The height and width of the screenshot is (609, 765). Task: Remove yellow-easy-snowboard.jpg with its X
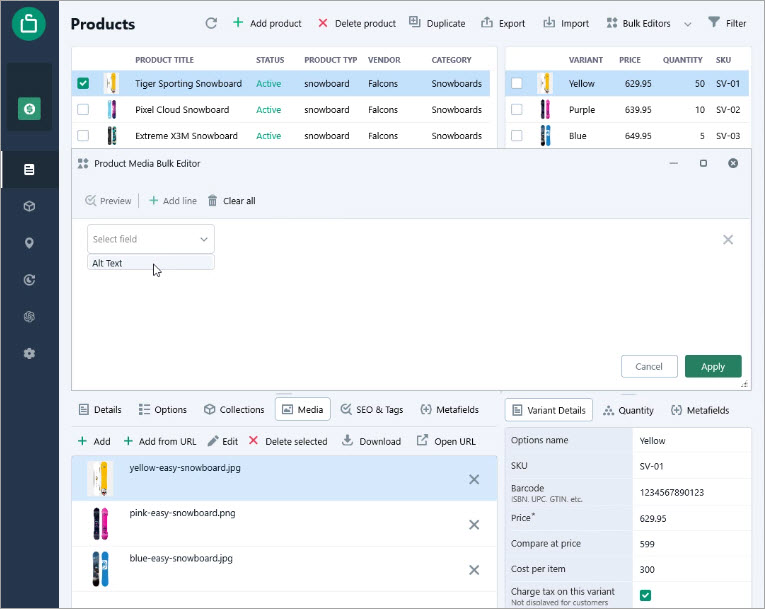tap(474, 479)
